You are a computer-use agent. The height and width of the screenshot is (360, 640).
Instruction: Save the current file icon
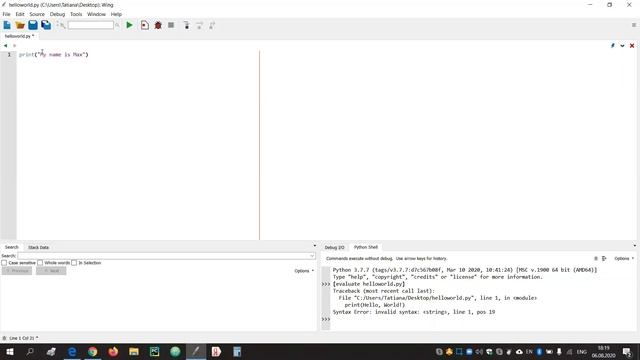(x=33, y=25)
